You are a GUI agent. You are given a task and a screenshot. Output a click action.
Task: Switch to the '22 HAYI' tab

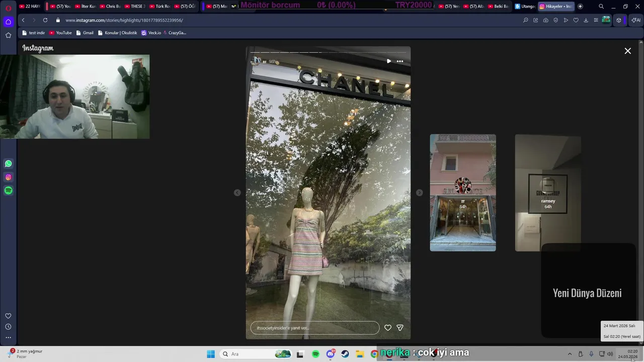pos(29,7)
